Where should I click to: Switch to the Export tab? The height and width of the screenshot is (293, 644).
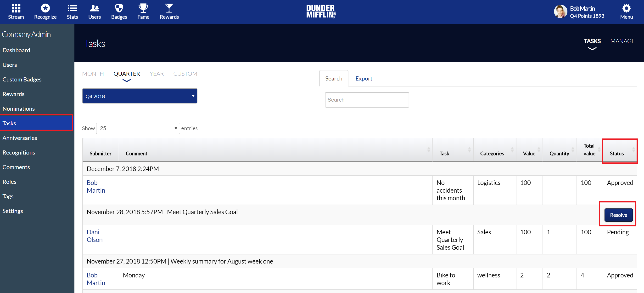[364, 79]
